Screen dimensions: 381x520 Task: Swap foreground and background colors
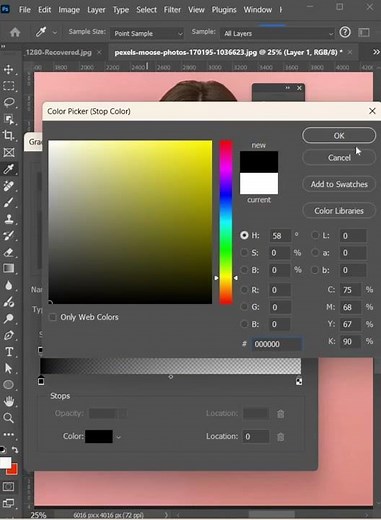tap(15, 450)
